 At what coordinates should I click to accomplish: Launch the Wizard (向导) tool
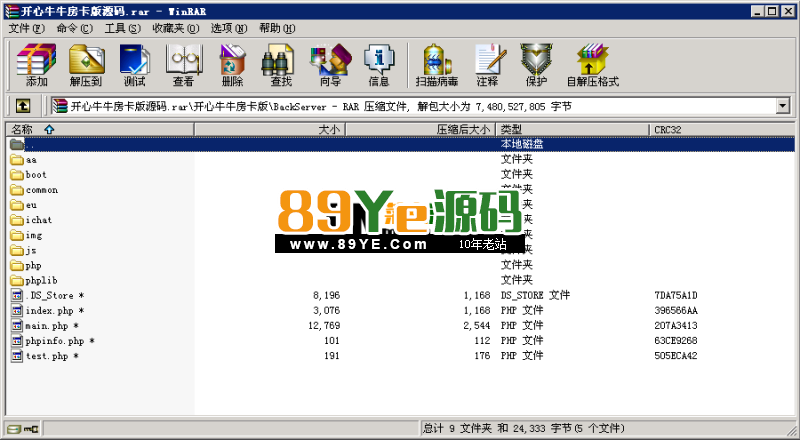coord(330,65)
